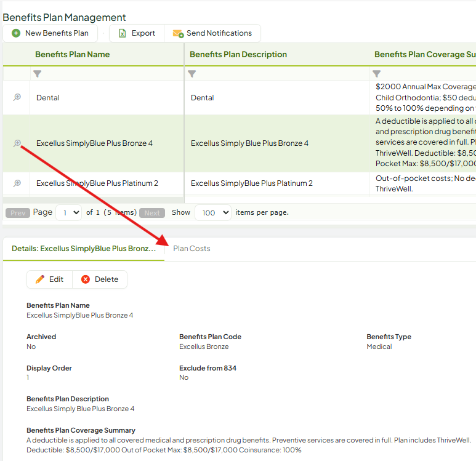
Task: Select Excellus SimplyBlue Plus Platinum 2 name cell
Action: coord(107,183)
